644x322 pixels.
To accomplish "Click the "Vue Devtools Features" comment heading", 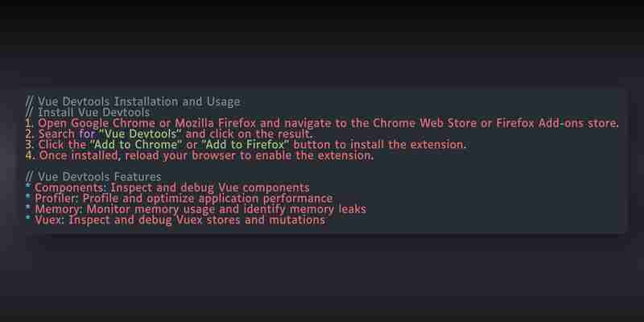I will coord(93,177).
